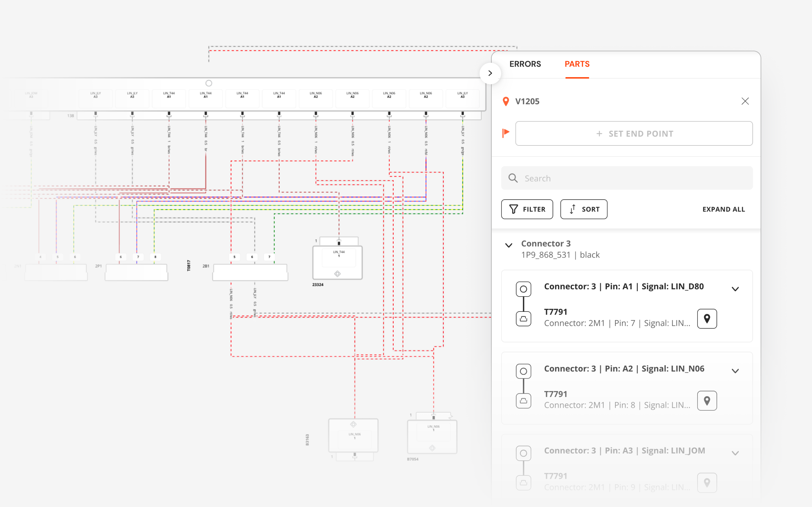Click location pin for Pin A1 T7791
Screen dimensions: 812x507
(707, 318)
